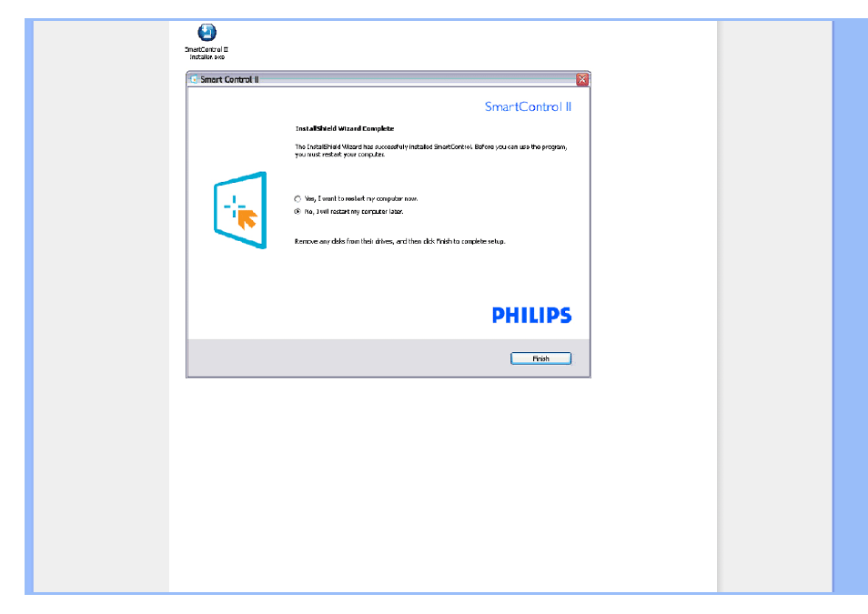
Task: Click the SmartControl II heading text
Action: [x=528, y=106]
